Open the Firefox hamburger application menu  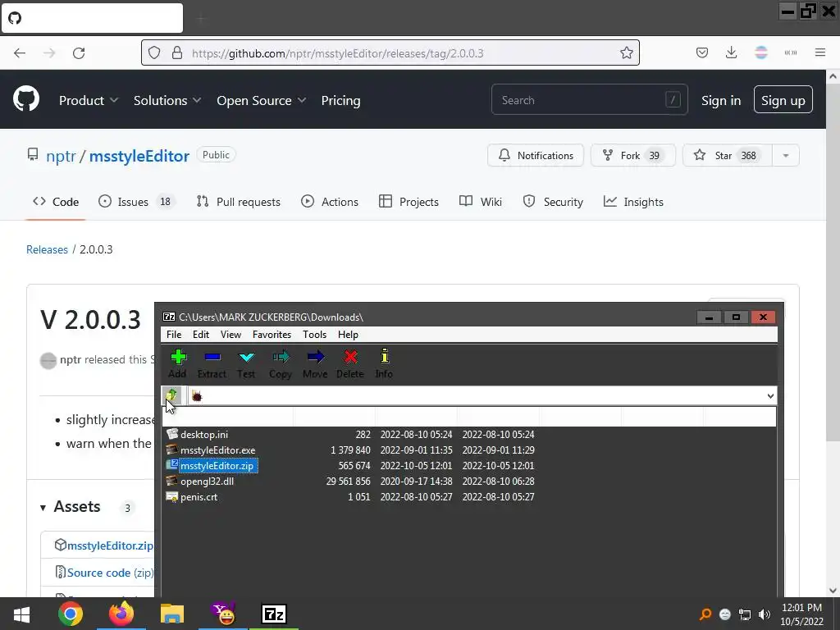tap(819, 52)
